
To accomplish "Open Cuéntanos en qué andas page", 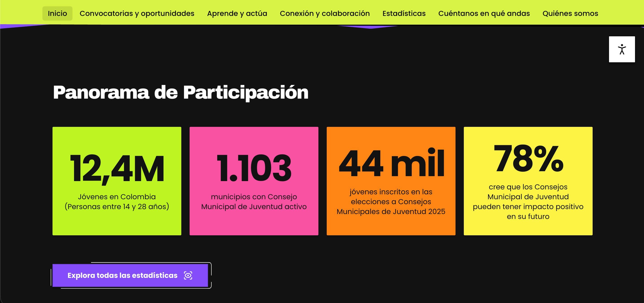I will [484, 13].
